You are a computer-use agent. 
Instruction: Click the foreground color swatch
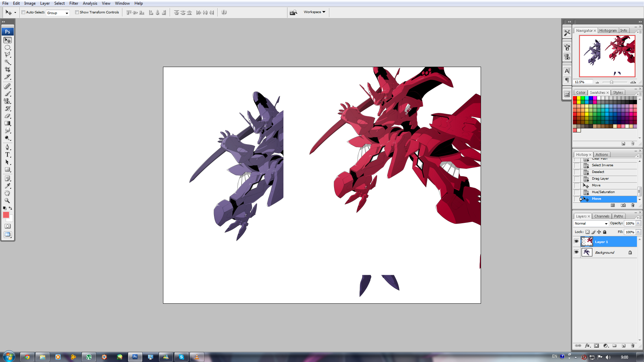point(6,215)
